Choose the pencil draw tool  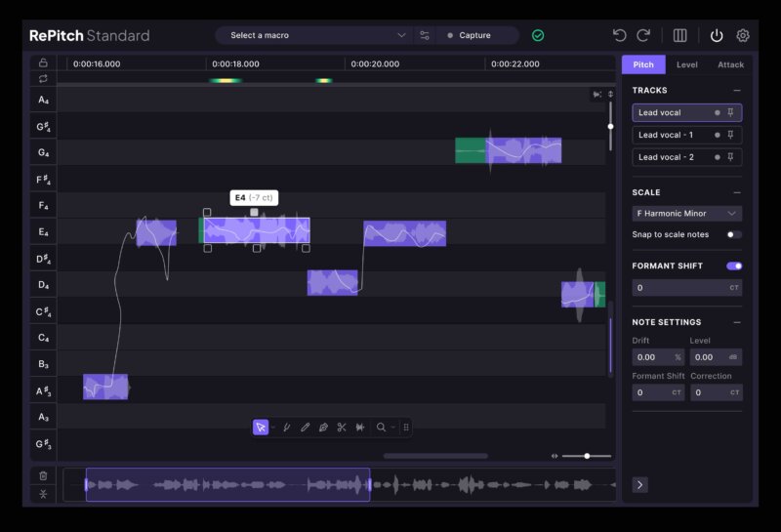[305, 428]
